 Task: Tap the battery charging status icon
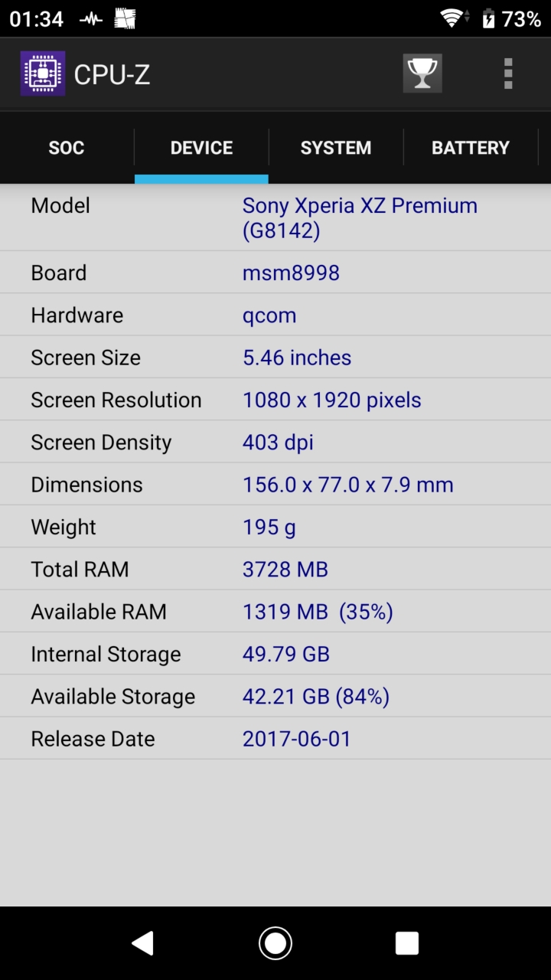(x=488, y=18)
